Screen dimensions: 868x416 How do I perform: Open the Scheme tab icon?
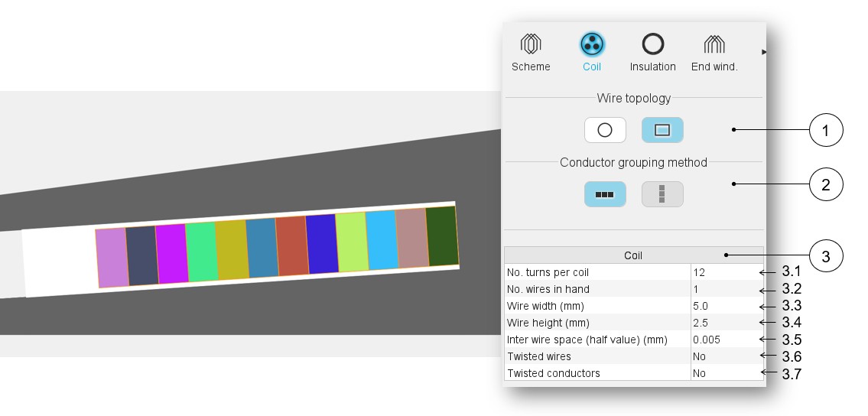coord(531,44)
